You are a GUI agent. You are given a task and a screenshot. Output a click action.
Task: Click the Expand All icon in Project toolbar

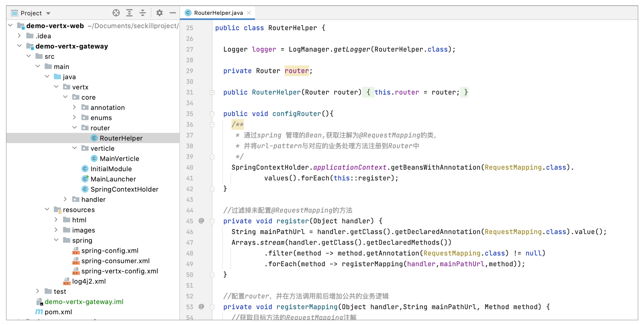[x=129, y=13]
